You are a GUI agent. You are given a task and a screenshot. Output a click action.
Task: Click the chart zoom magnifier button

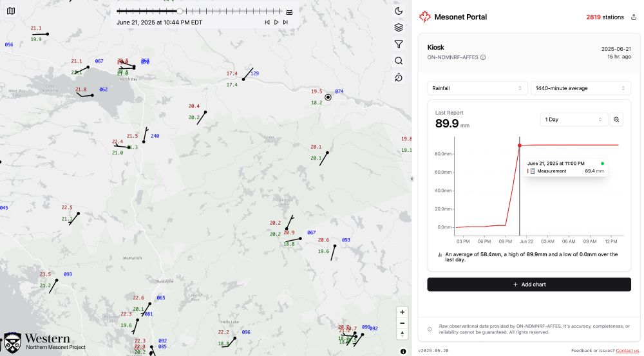click(x=616, y=120)
